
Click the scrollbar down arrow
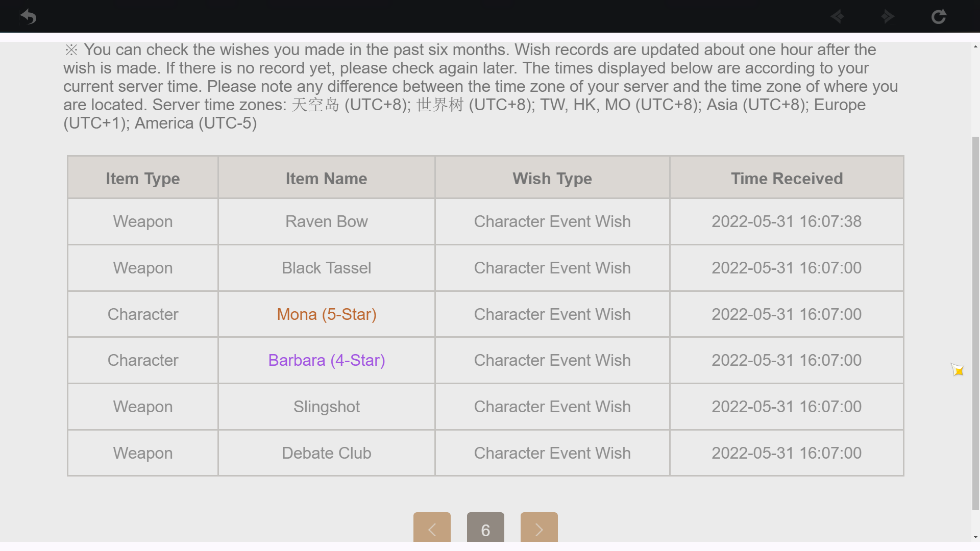point(975,537)
